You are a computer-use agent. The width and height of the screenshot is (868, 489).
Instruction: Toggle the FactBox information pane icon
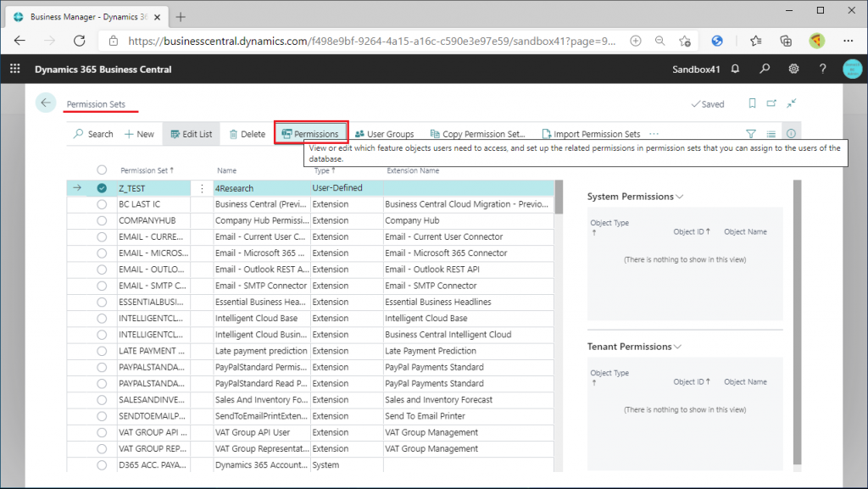(x=791, y=133)
